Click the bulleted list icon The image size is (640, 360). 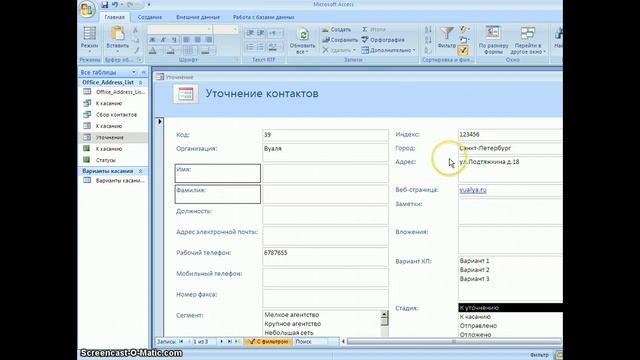point(260,47)
